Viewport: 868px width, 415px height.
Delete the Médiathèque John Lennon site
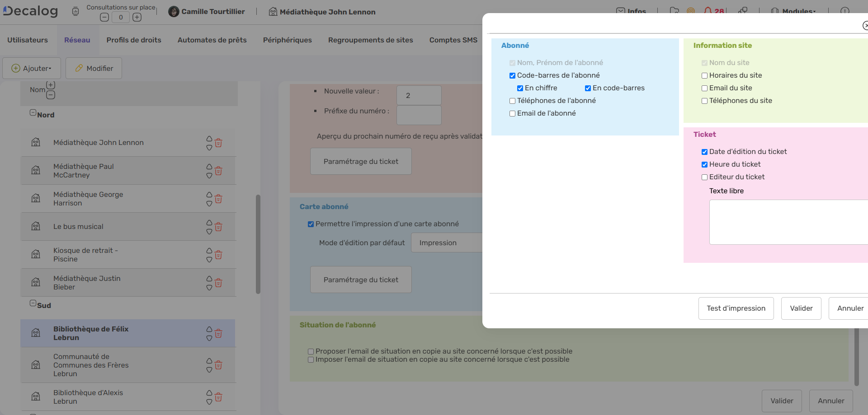tap(218, 143)
